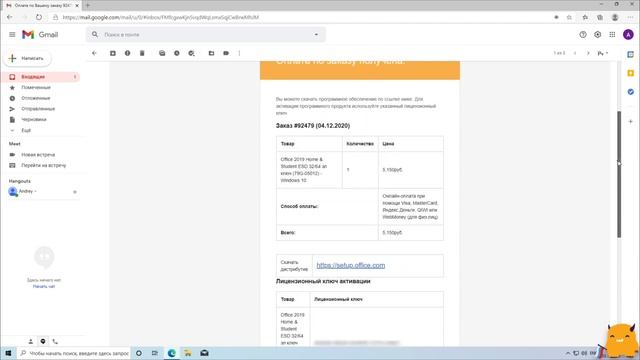The height and width of the screenshot is (360, 640).
Task: Start a new meeting (Новая встреча)
Action: (x=38, y=155)
